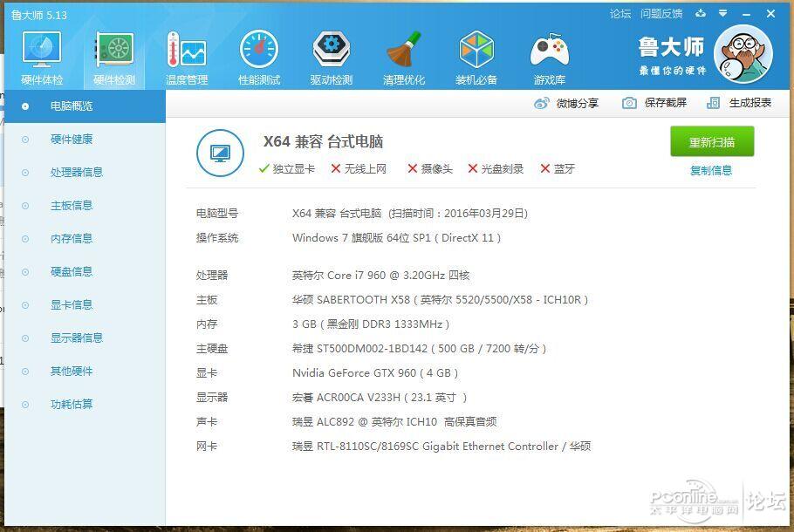Select 硬件检测 hardware detection icon
Screen dimensions: 794x532
[114, 49]
